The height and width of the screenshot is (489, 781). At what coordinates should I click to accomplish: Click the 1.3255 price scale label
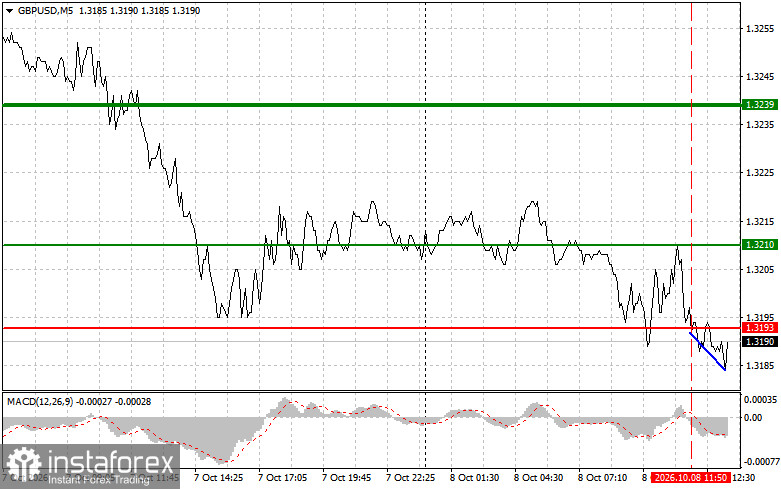[760, 29]
